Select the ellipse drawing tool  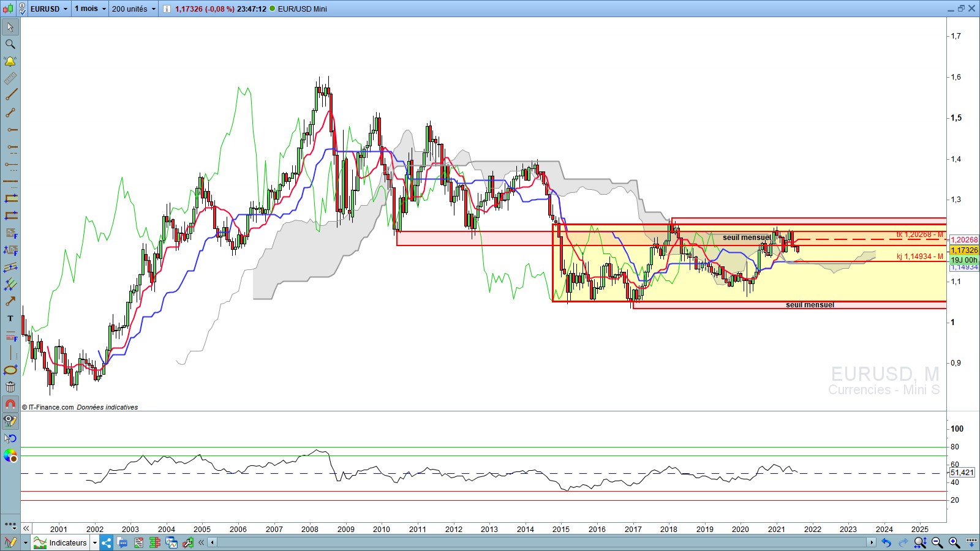coord(10,370)
